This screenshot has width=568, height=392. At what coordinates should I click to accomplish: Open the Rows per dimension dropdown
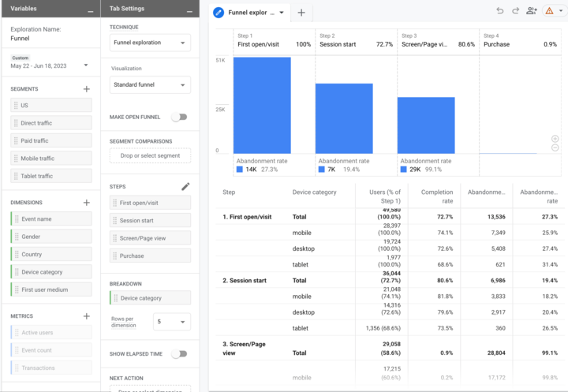(x=173, y=321)
